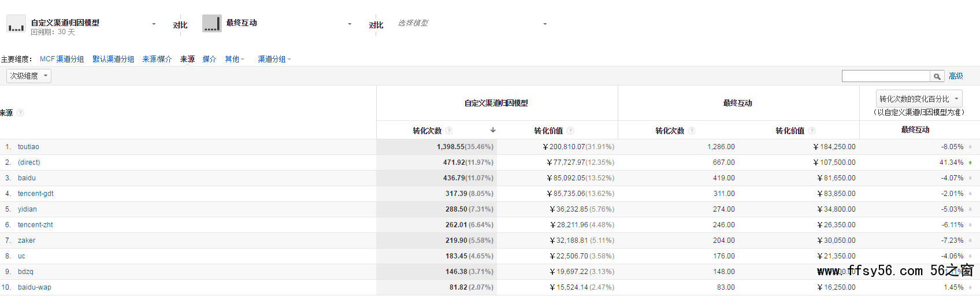
Task: Open the (direct) source link
Action: pos(29,162)
